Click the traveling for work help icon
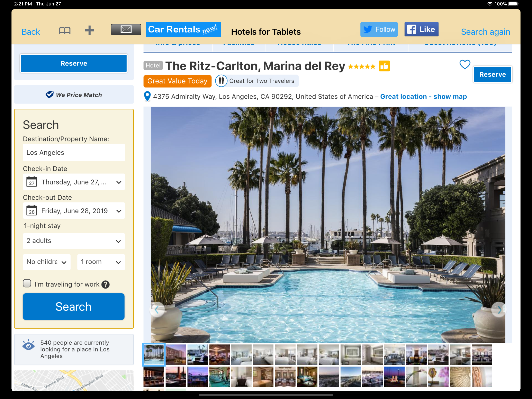Image resolution: width=532 pixels, height=399 pixels. (105, 284)
